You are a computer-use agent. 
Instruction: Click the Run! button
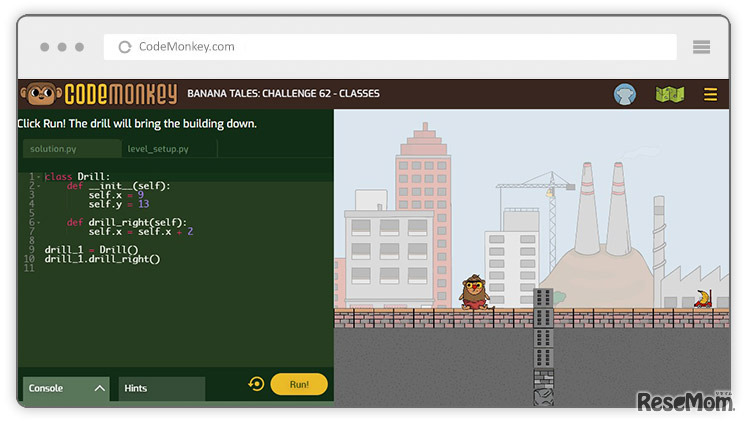point(299,384)
